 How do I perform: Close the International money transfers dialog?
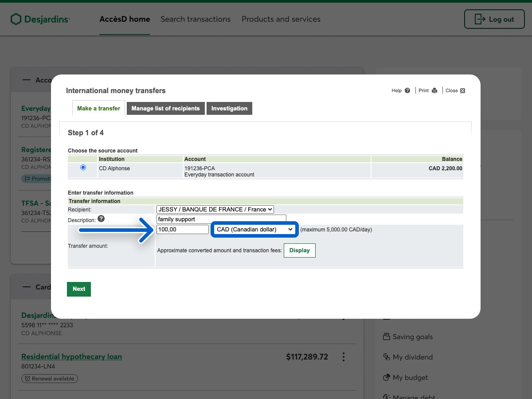coord(462,90)
